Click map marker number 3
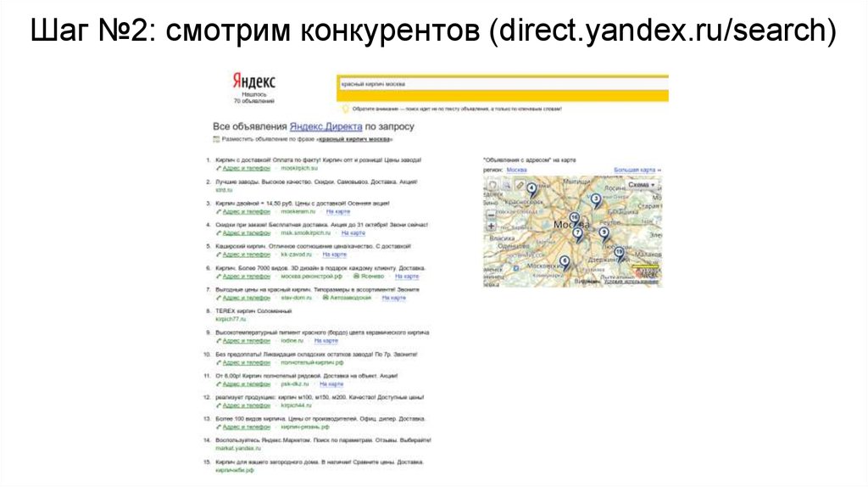Screen dimensions: 868x487 (x=596, y=199)
